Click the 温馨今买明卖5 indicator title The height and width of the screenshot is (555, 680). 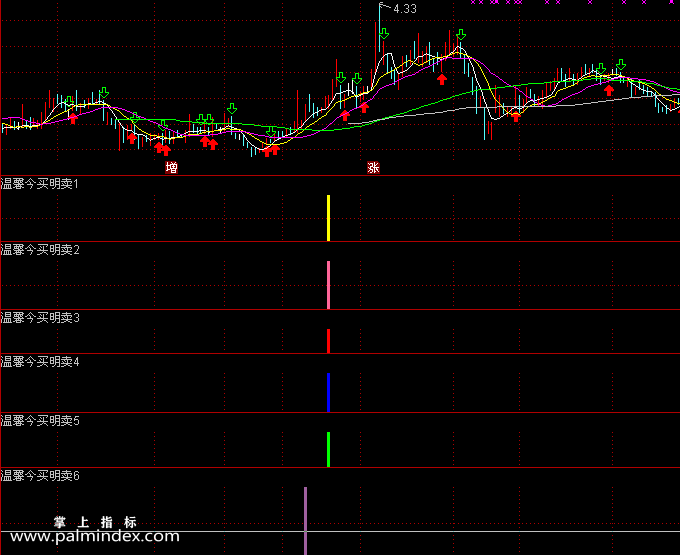[x=40, y=421]
